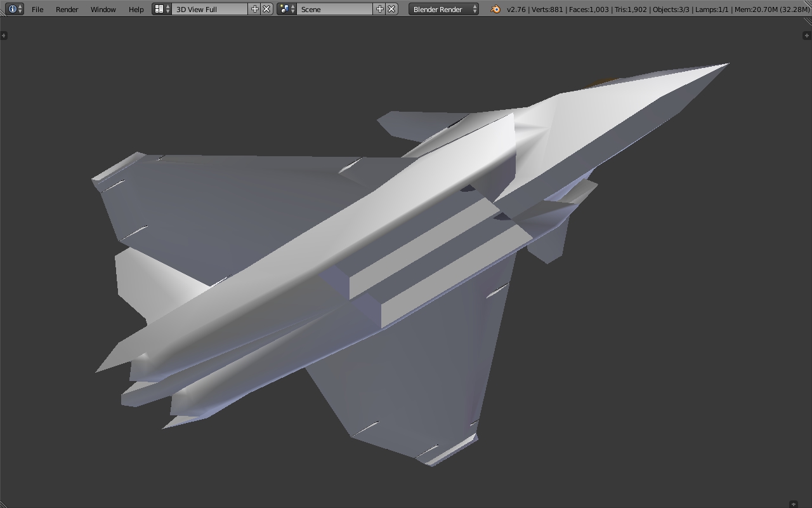
Task: Click the Lamps:1/1 statistic
Action: coord(712,10)
